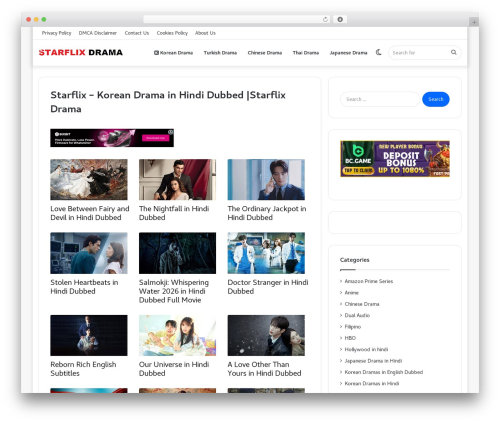Select Korean Dramas in English Dubbed category

click(384, 372)
